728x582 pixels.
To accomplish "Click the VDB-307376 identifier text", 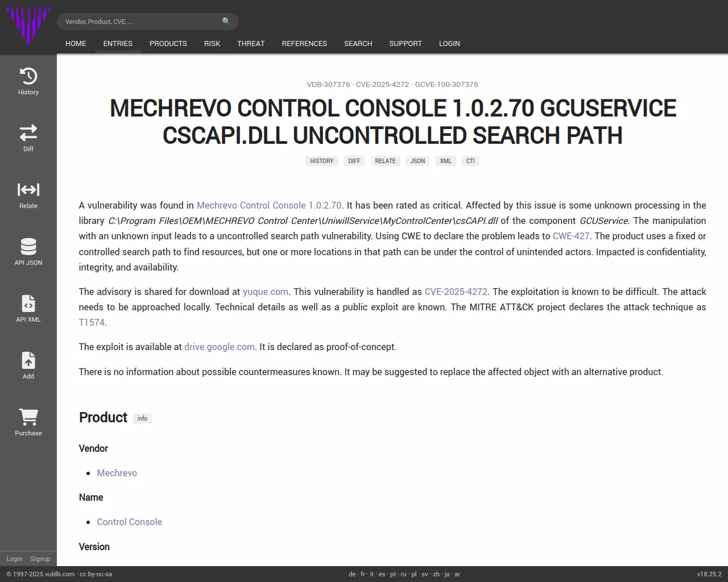I will [x=328, y=84].
